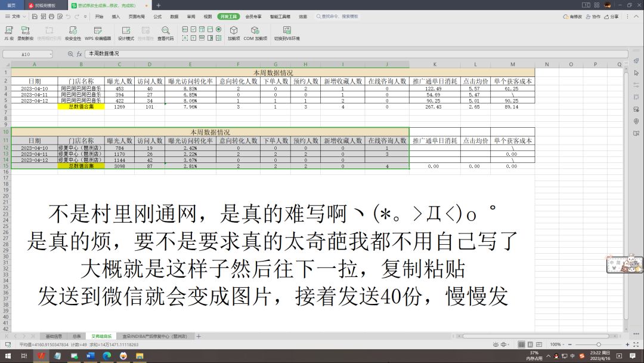Open the taskbar clock 23:22

[x=600, y=356]
